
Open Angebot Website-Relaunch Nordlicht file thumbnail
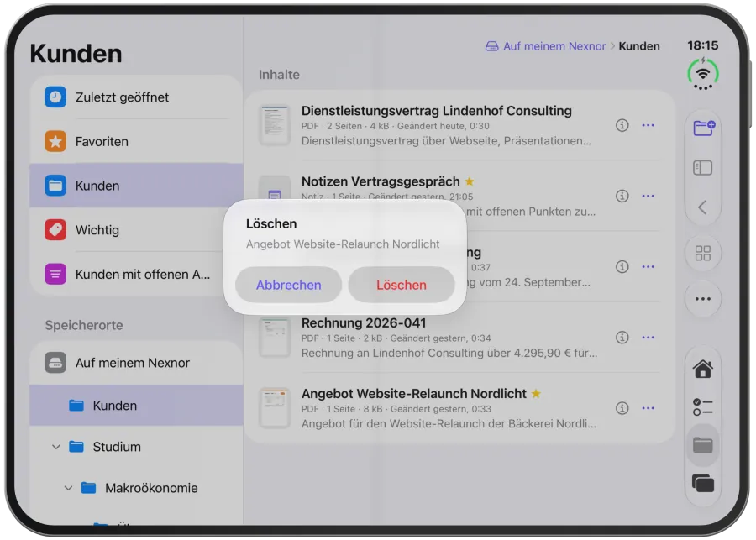(x=275, y=408)
